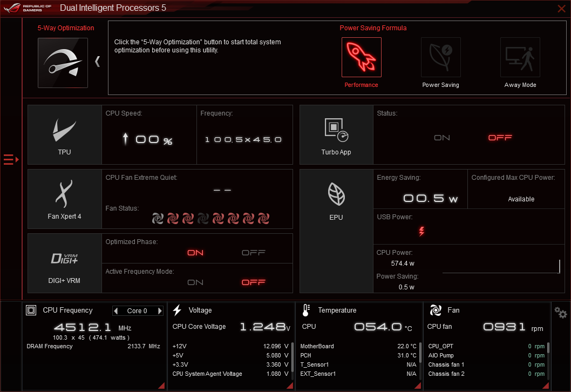Click the Temperature thermometer icon

[306, 310]
